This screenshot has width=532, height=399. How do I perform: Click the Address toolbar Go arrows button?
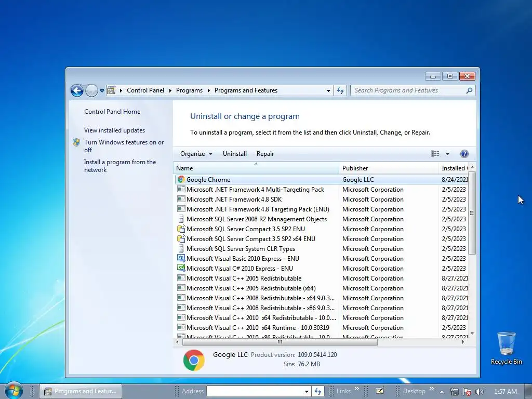click(x=318, y=391)
